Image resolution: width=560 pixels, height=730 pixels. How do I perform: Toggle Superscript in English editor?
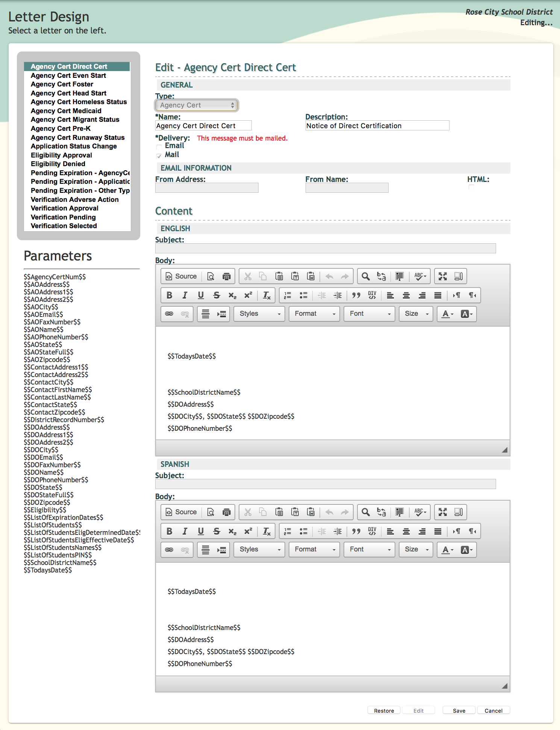pos(248,295)
